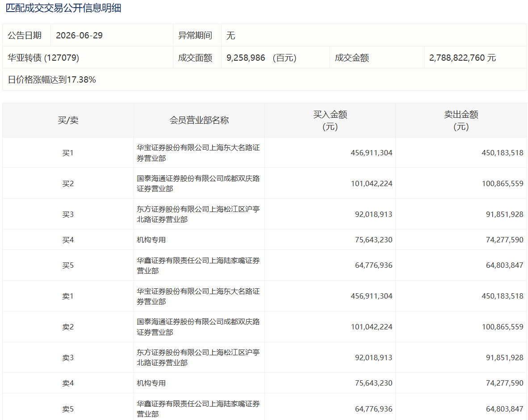Click 华鑫证券 branch name in 卖5 row

pyautogui.click(x=198, y=409)
